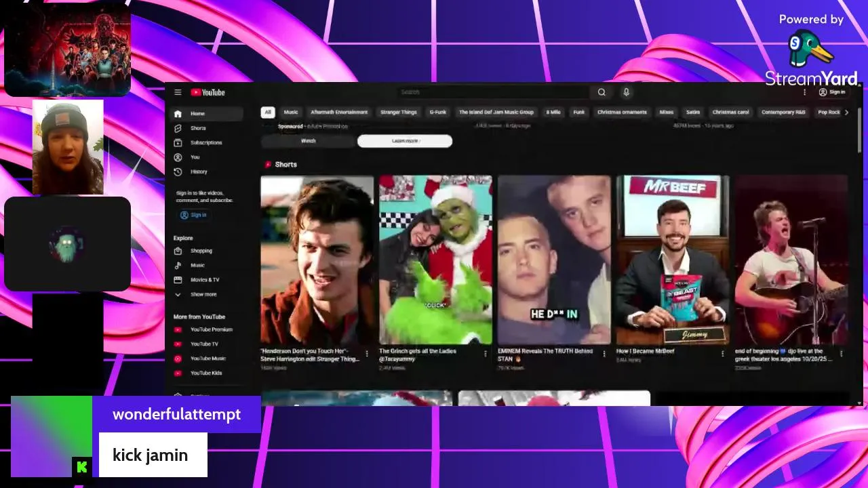Select Christmas ornaments chip
The width and height of the screenshot is (868, 488).
point(622,112)
